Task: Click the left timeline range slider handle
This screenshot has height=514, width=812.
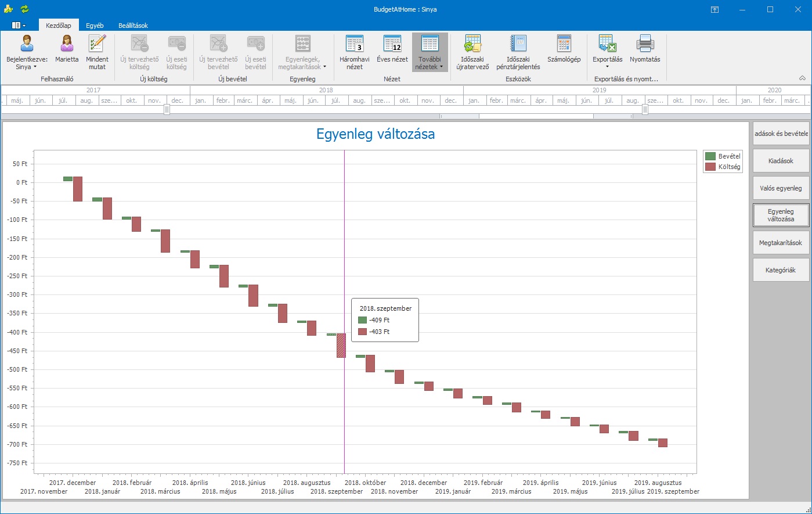Action: coord(167,109)
